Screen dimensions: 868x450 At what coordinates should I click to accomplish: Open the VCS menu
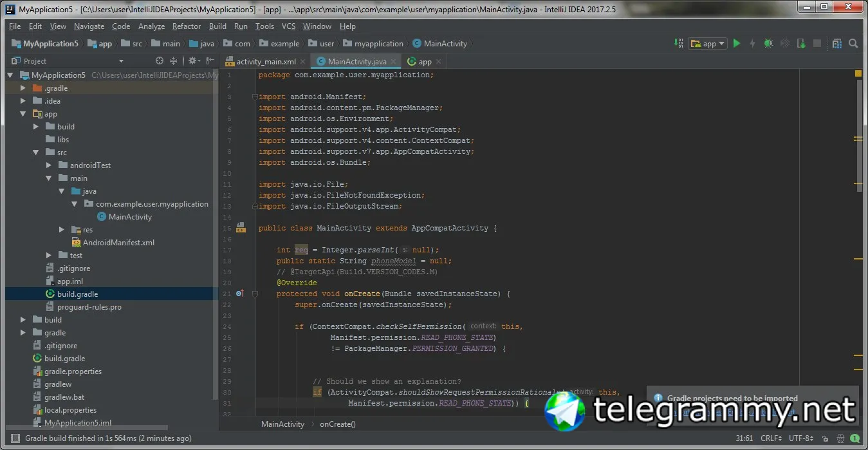288,26
